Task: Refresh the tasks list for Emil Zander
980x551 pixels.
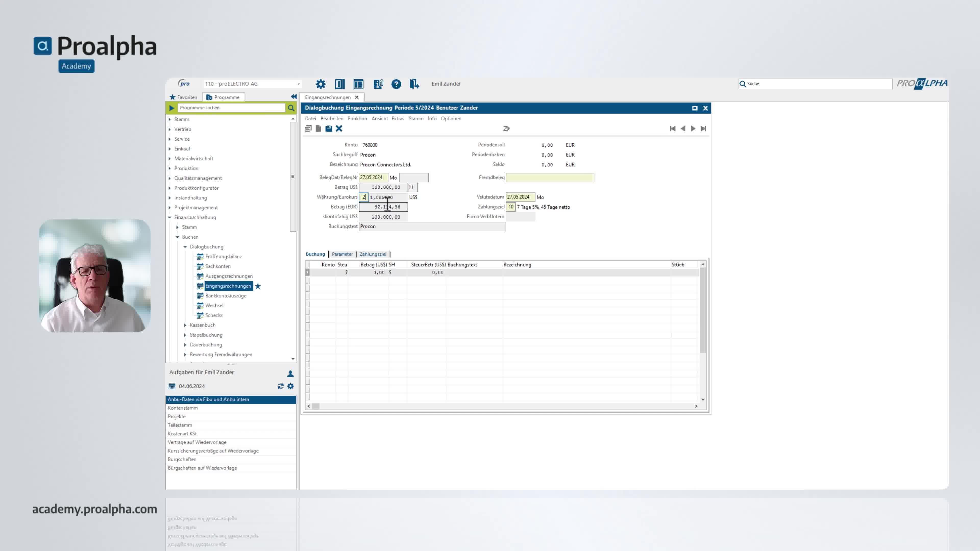Action: [x=280, y=386]
